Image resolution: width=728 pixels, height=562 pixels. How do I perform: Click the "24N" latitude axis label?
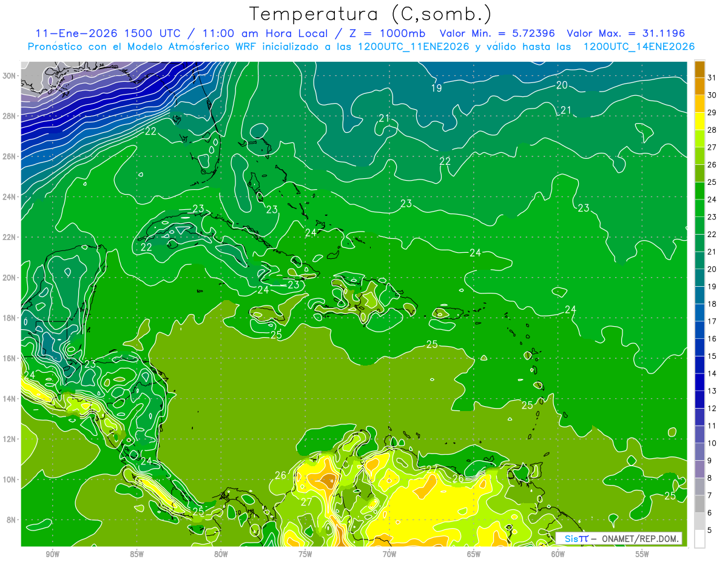(9, 196)
